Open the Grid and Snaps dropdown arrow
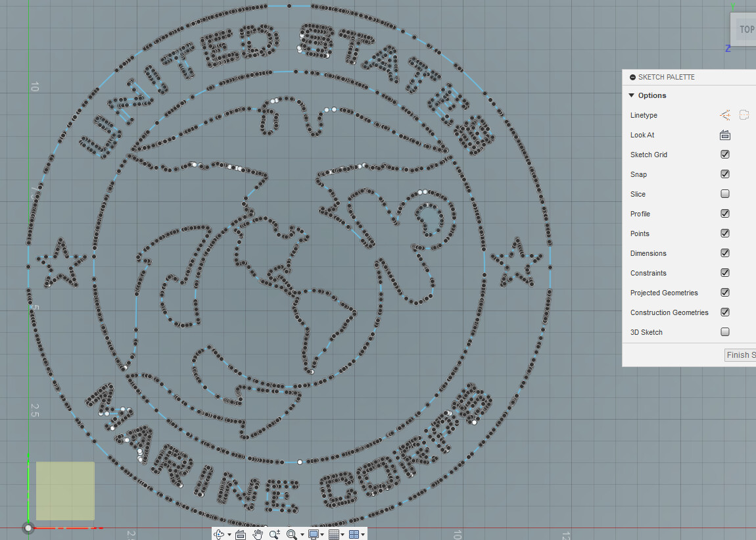756x540 pixels. click(343, 535)
